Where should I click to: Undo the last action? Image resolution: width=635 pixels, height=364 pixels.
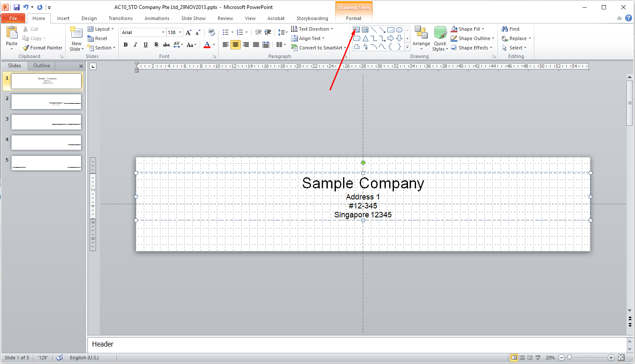coord(26,7)
